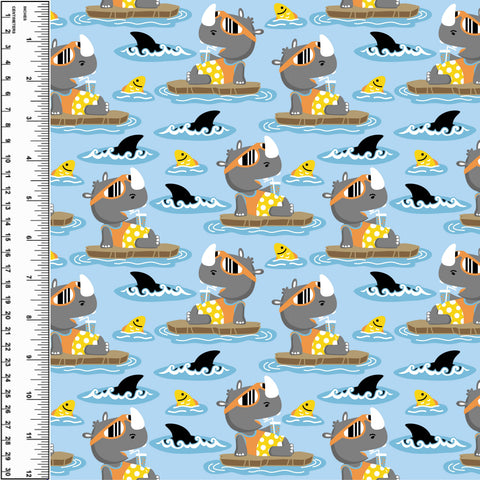Click the 25 centimeter ruler mark
Screen dimensions: 480x480
(8, 394)
